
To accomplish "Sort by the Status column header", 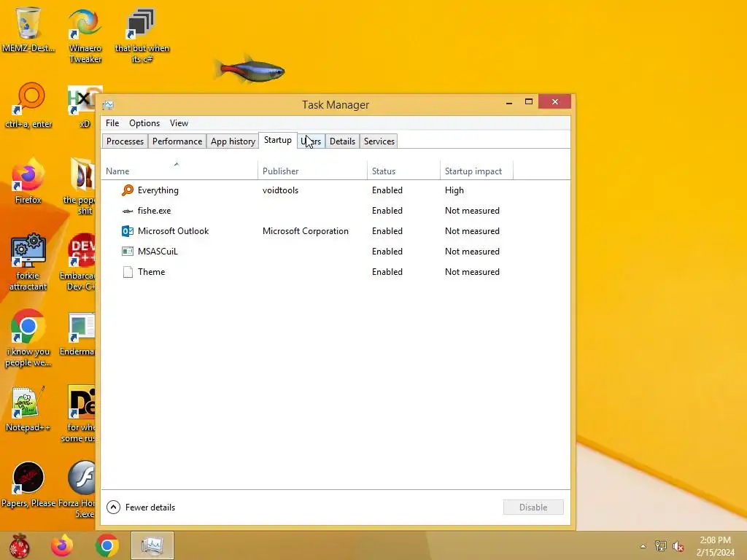I will click(x=403, y=171).
